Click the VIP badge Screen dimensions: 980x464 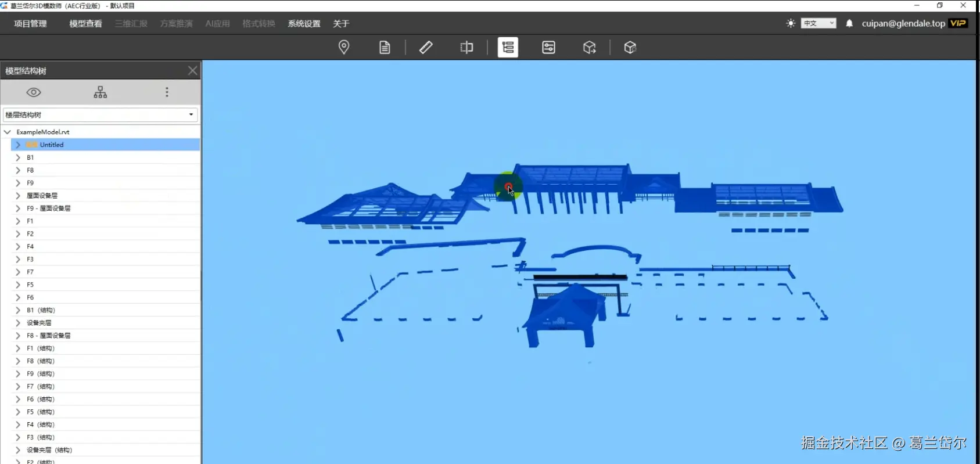pyautogui.click(x=958, y=23)
